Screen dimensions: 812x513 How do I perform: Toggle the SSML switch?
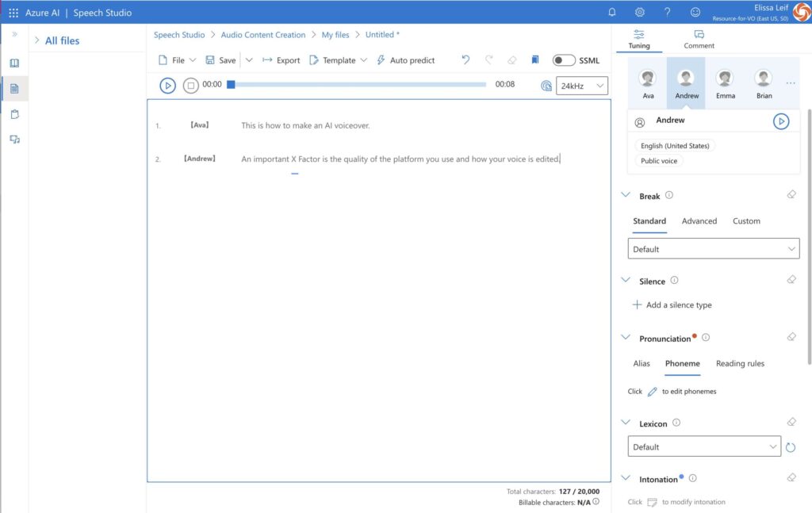point(564,60)
